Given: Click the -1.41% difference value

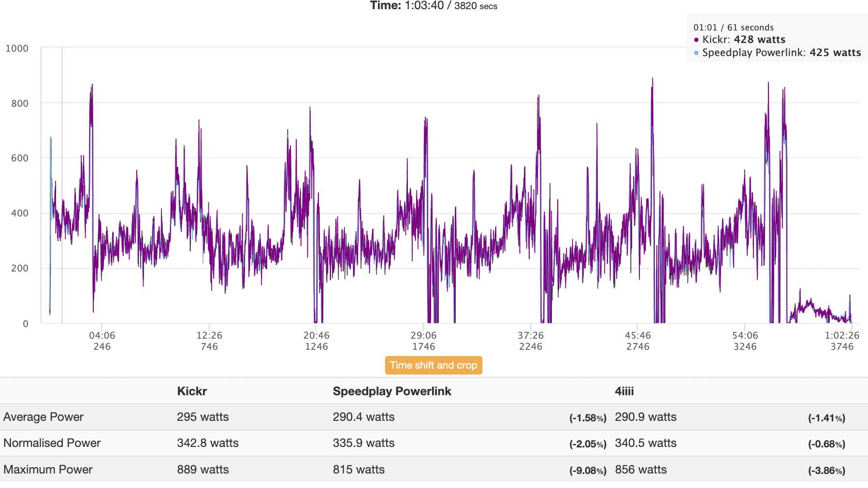Looking at the screenshot, I should pos(827,418).
